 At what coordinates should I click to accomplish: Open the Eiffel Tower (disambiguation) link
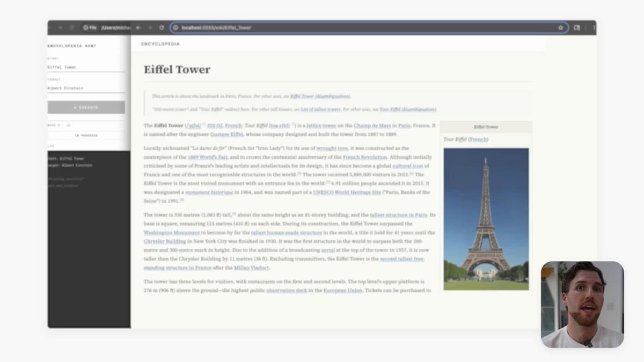320,97
